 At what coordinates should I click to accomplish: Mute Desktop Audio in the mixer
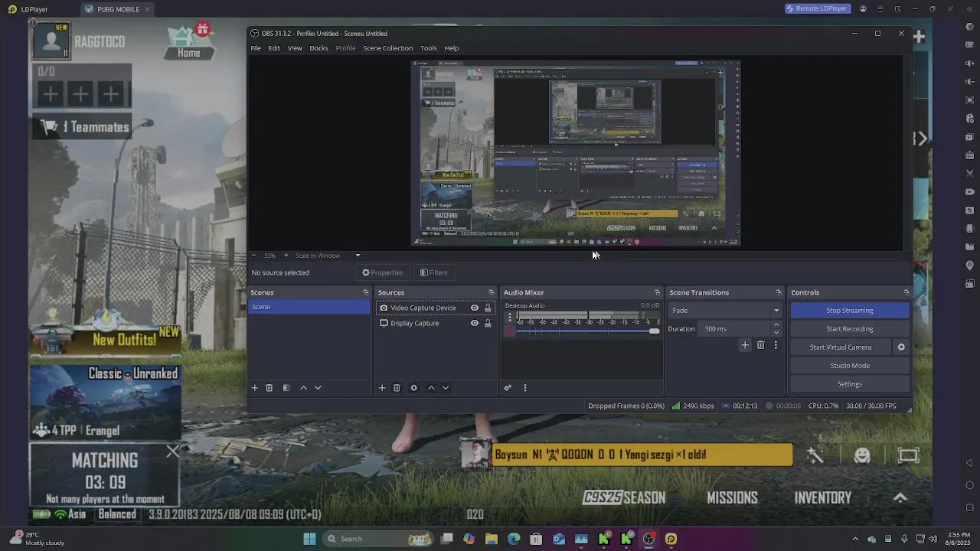[x=509, y=331]
